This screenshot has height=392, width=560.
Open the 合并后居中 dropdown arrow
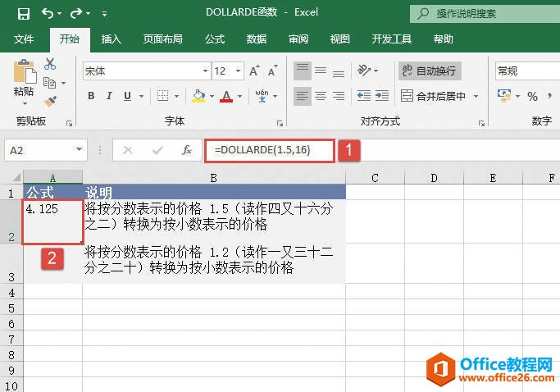click(x=476, y=96)
